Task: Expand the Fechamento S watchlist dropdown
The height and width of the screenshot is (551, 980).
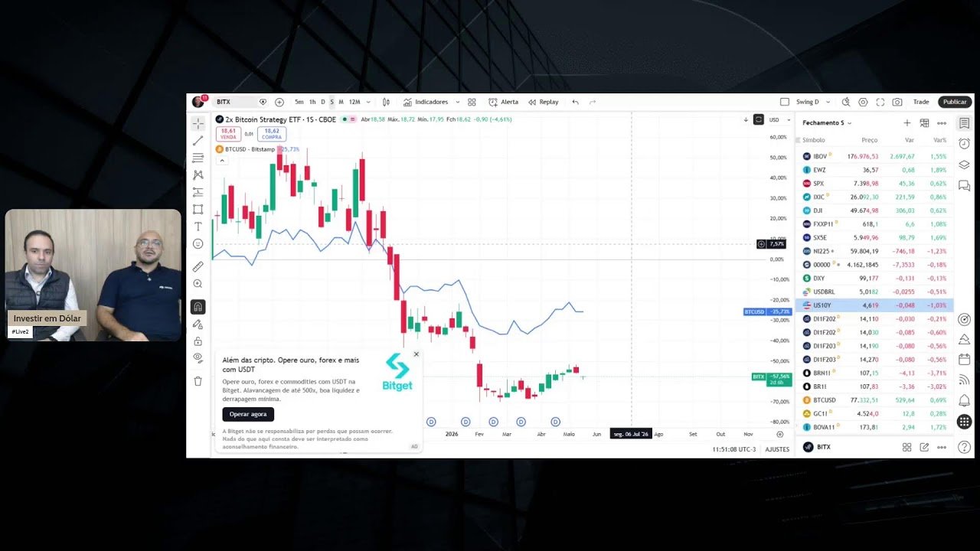Action: (827, 123)
